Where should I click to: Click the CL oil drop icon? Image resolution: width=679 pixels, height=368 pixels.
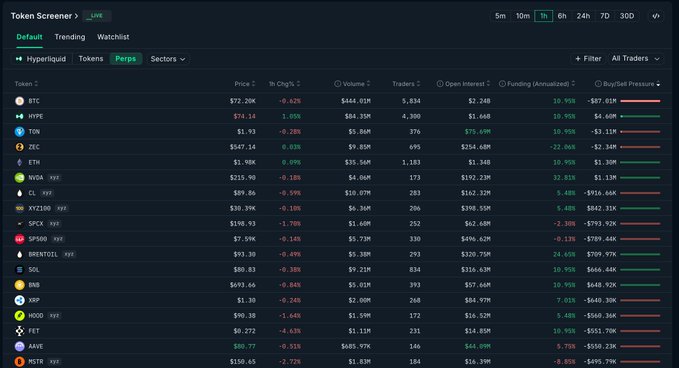19,193
